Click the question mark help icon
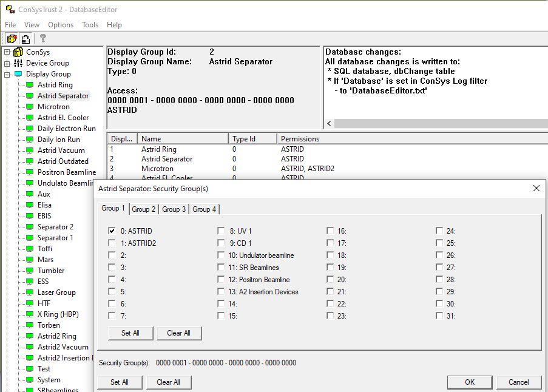The image size is (548, 392). (x=43, y=38)
